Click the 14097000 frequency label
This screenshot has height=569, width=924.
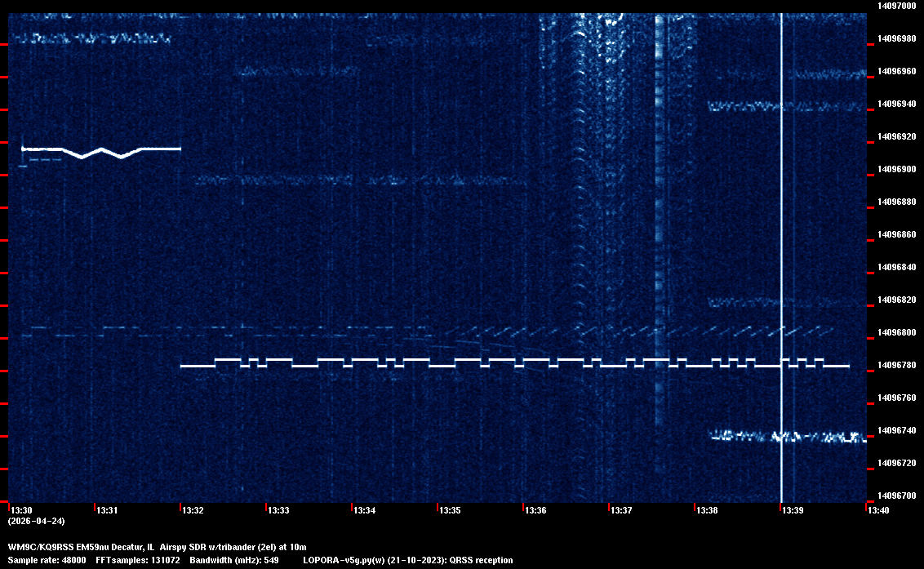pos(895,6)
